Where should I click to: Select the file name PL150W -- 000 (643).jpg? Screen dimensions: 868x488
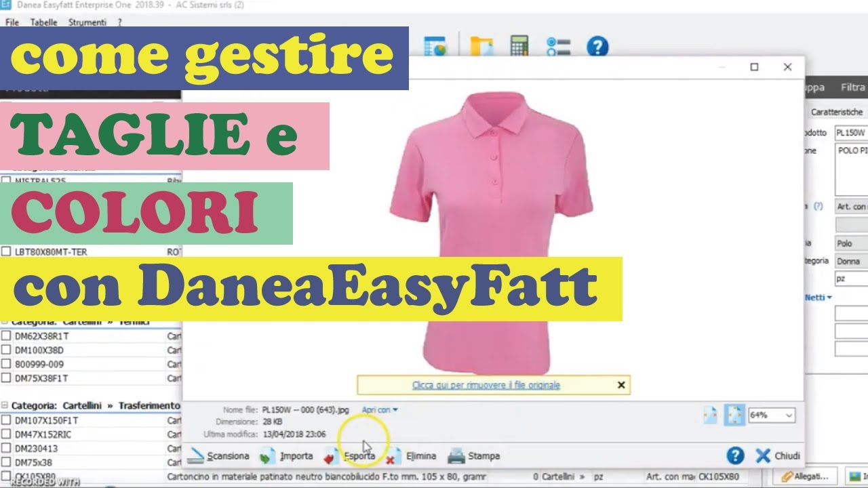pos(306,410)
